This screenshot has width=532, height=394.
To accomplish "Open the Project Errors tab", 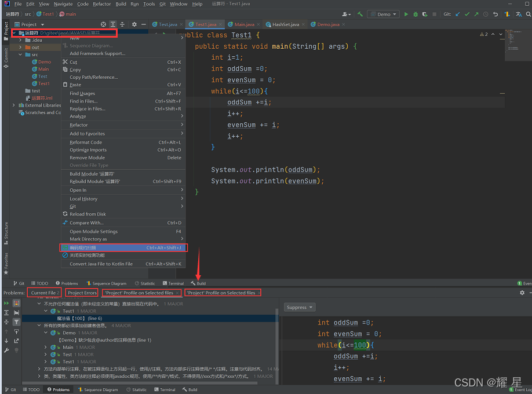I will point(82,293).
